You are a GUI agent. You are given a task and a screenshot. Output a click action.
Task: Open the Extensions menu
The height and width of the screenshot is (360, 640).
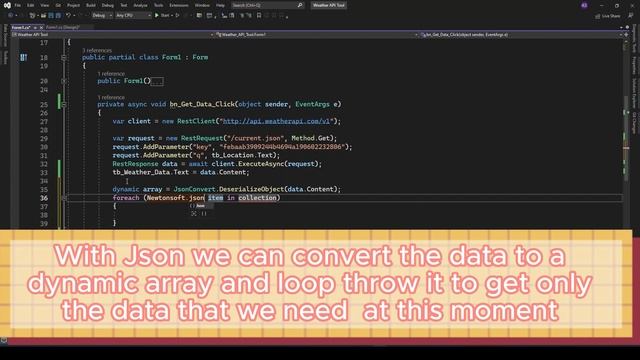(x=179, y=5)
